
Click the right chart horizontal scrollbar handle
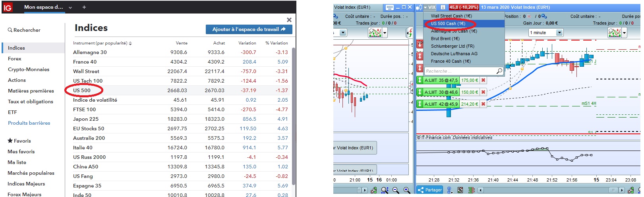[x=614, y=190]
